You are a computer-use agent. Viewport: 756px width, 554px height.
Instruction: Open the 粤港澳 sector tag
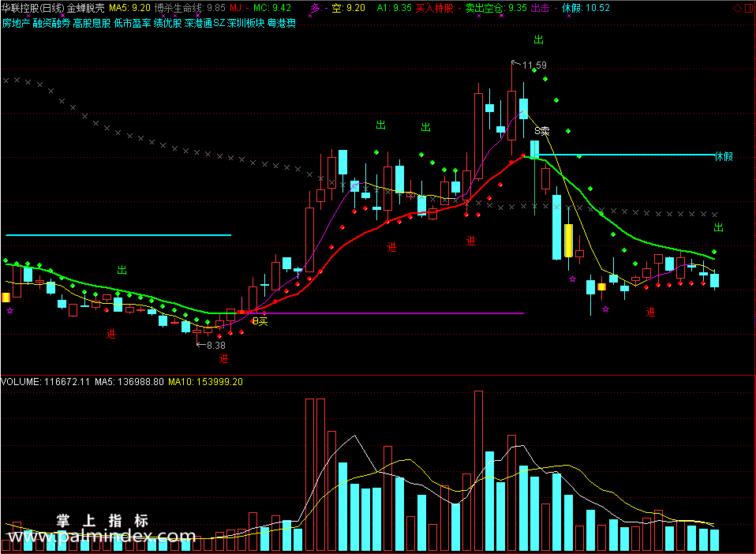coord(281,23)
